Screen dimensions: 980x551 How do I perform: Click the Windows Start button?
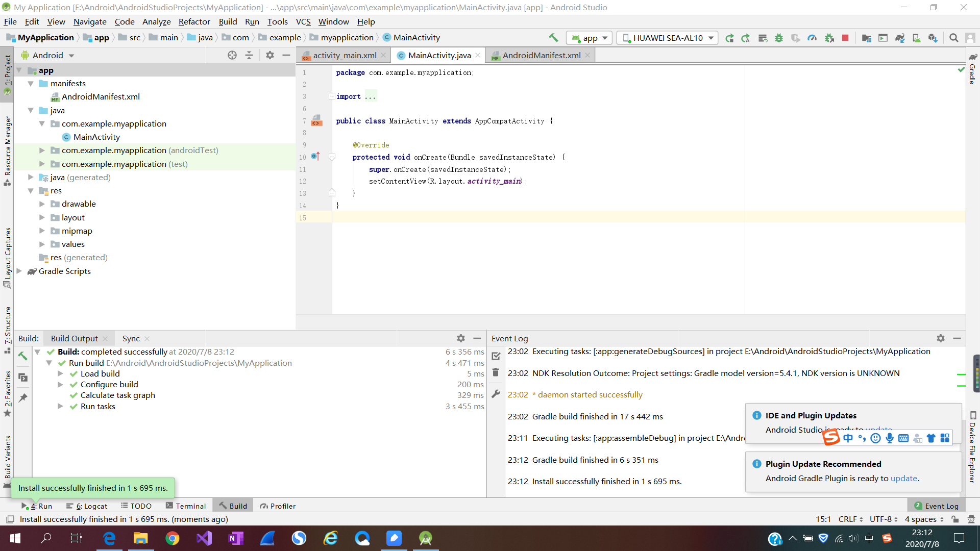15,538
